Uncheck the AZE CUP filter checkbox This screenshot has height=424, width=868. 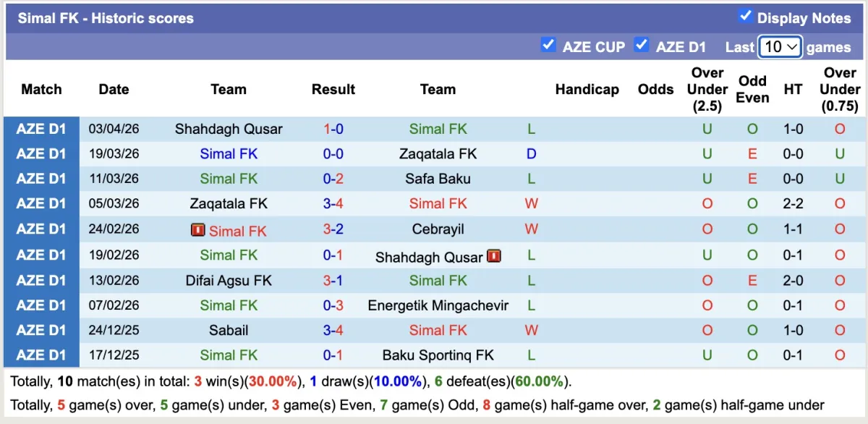click(x=548, y=45)
